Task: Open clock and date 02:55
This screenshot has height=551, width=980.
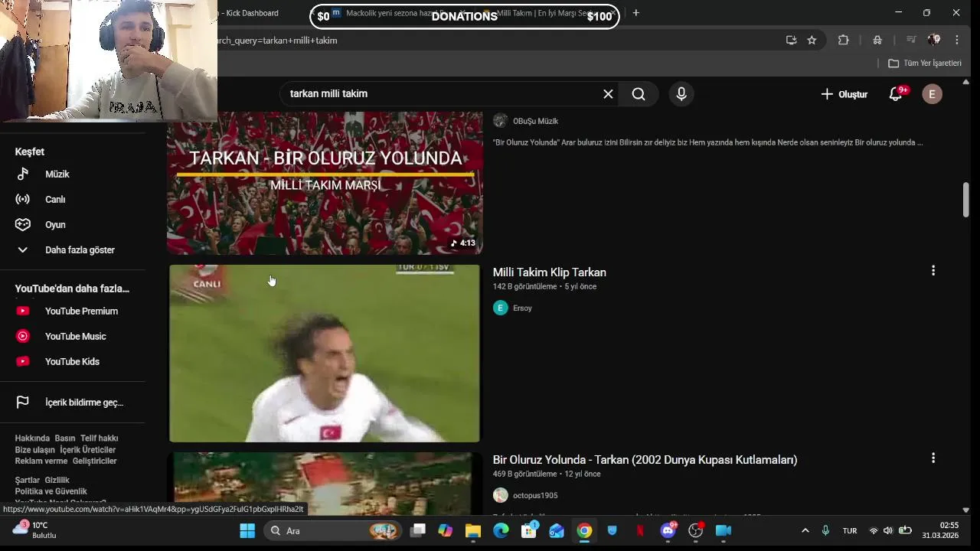Action: 940,530
